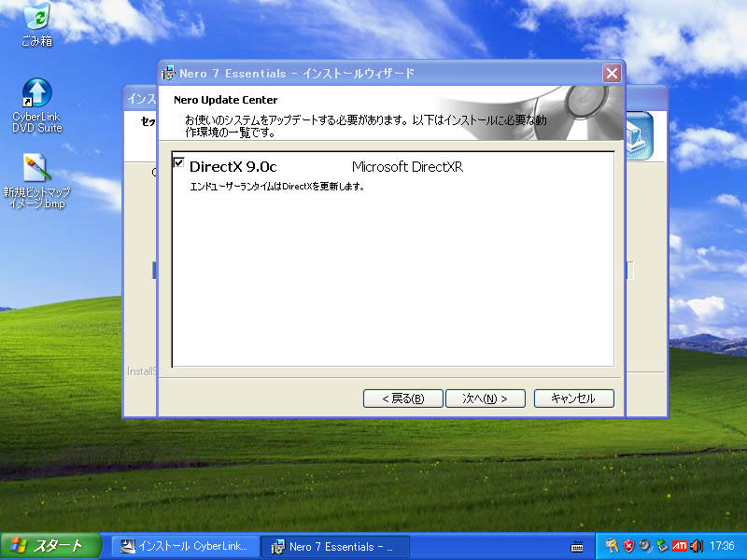Image resolution: width=747 pixels, height=560 pixels.
Task: Select the 新規ビットマップ イメージ.bmp desktop file
Action: tap(37, 181)
